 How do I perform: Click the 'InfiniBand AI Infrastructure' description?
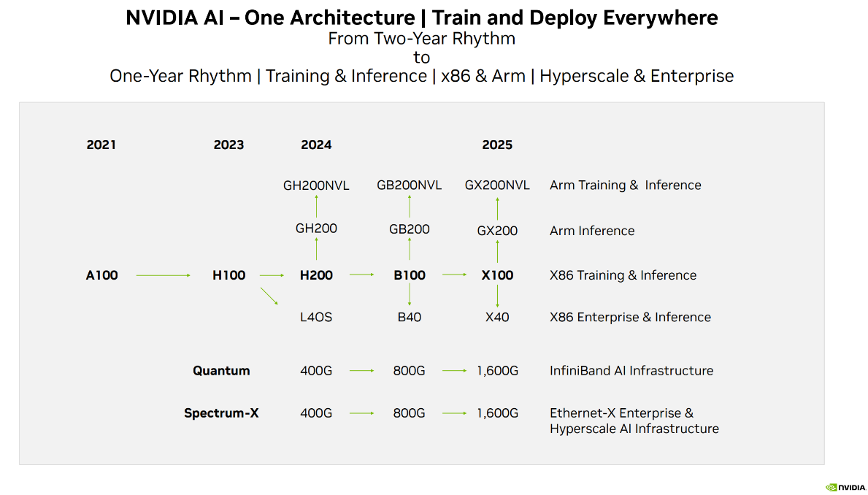631,371
